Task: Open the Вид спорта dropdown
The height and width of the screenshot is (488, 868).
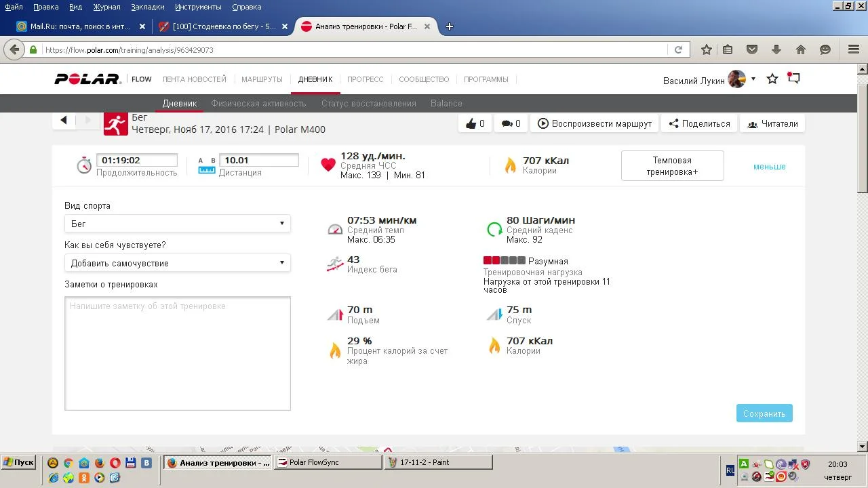Action: [178, 224]
